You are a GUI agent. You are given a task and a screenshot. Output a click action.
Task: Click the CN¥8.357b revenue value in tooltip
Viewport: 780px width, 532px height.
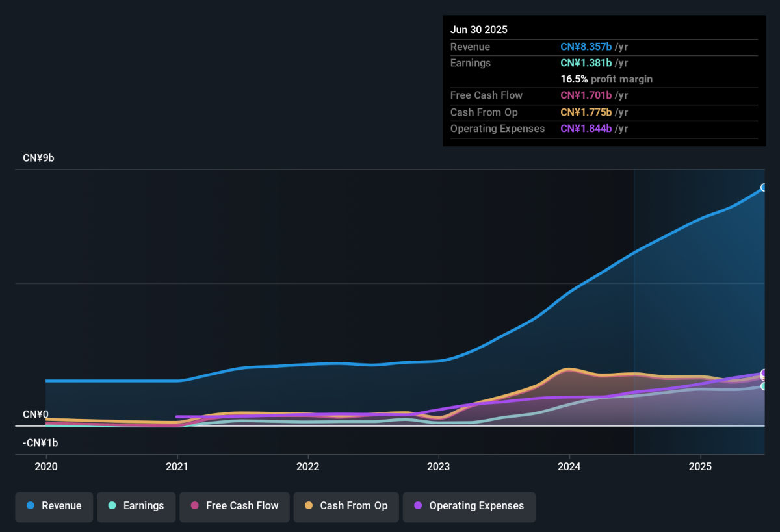point(586,47)
